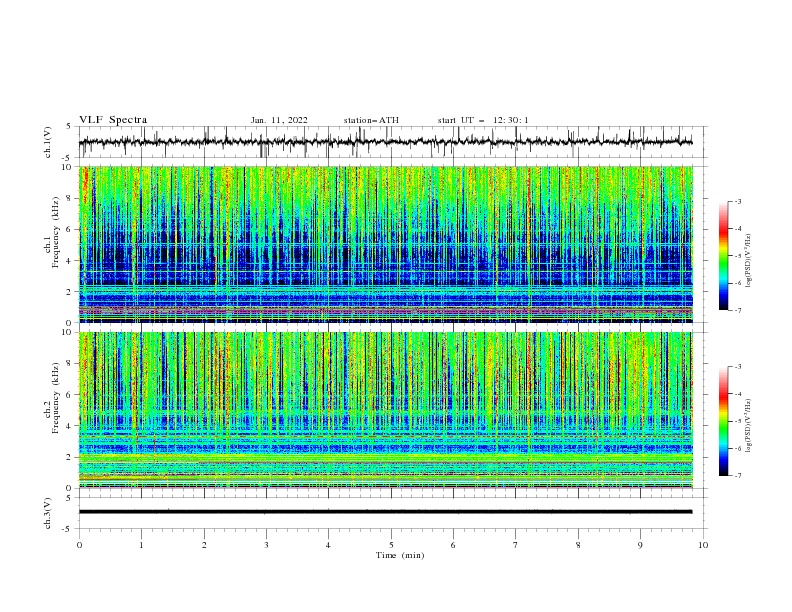Click the ch.3 flat voltage trace

click(x=385, y=512)
